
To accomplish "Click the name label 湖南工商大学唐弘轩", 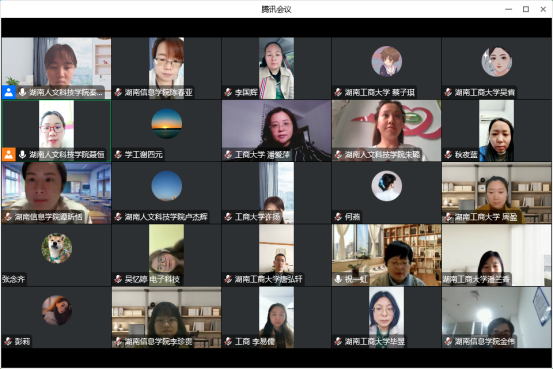I will click(x=268, y=279).
